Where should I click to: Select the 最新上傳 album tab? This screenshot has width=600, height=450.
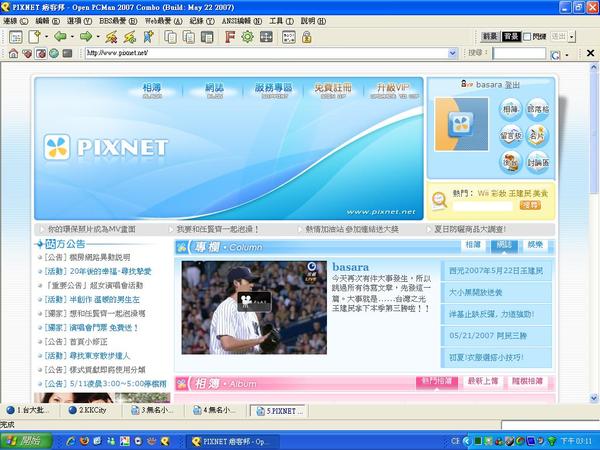click(483, 382)
